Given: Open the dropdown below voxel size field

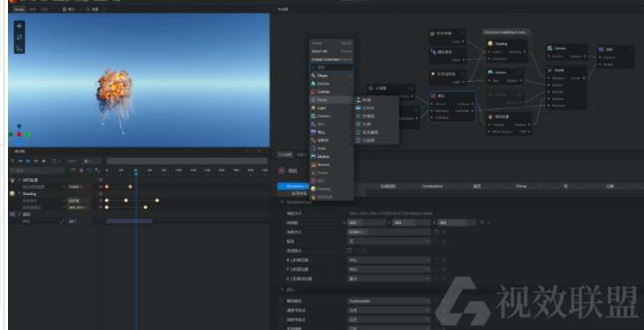Looking at the screenshot, I should [x=389, y=242].
